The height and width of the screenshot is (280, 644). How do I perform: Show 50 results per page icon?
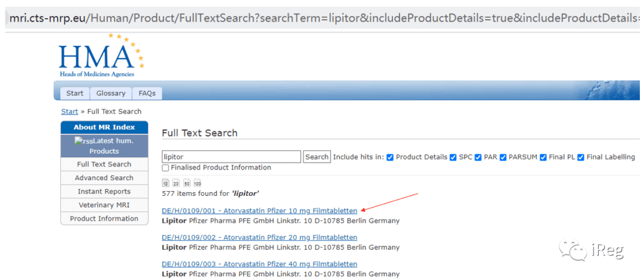tap(187, 183)
